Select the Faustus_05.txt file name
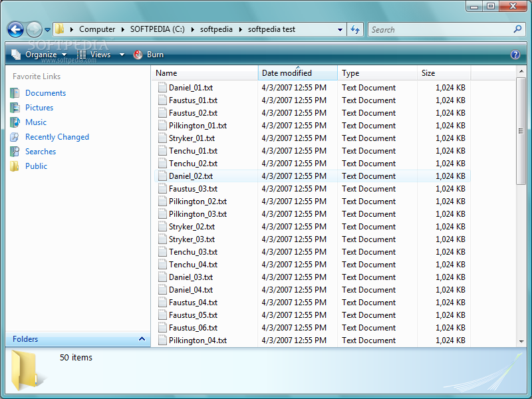Viewport: 532px width, 399px height. click(193, 315)
